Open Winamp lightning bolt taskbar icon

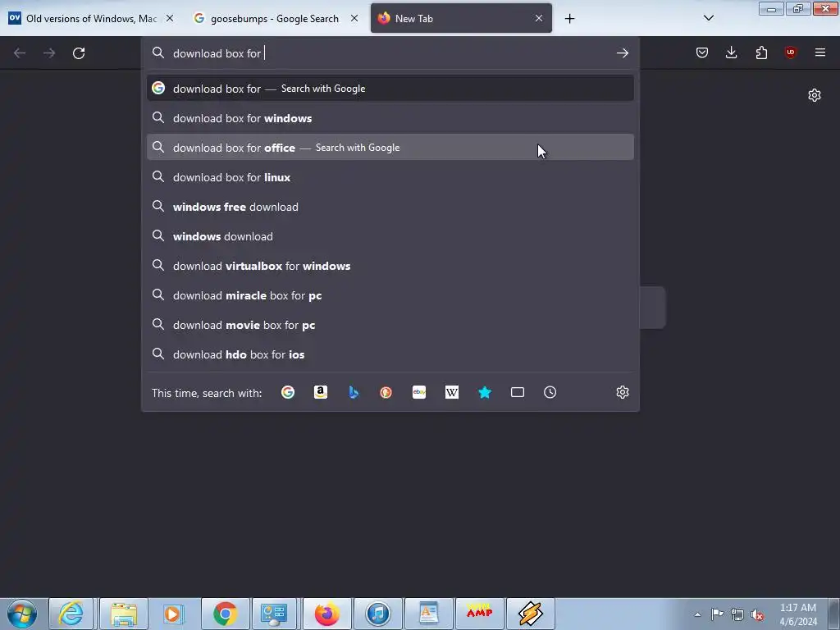click(x=531, y=614)
